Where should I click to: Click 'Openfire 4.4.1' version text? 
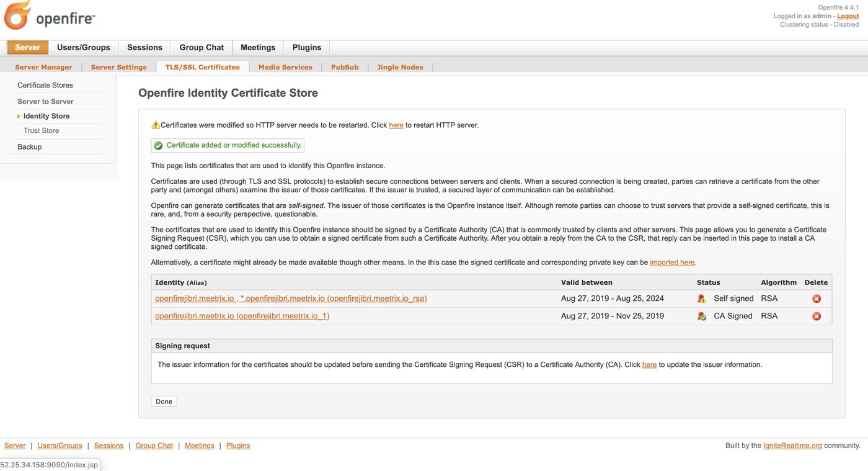[838, 7]
